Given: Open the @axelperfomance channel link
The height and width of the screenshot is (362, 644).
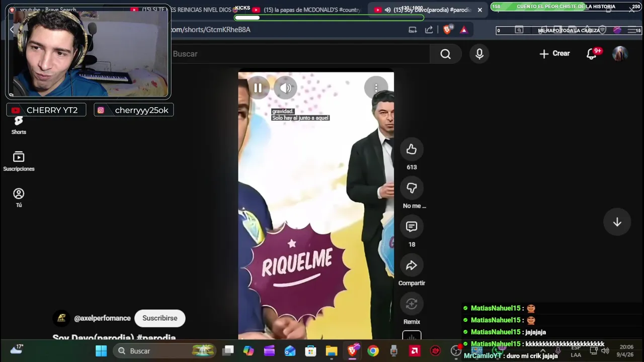Looking at the screenshot, I should 102,318.
